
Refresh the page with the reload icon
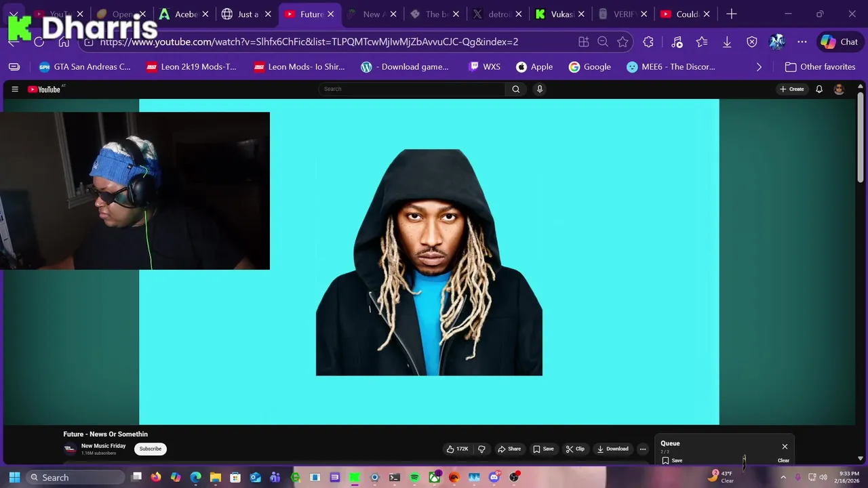(39, 42)
